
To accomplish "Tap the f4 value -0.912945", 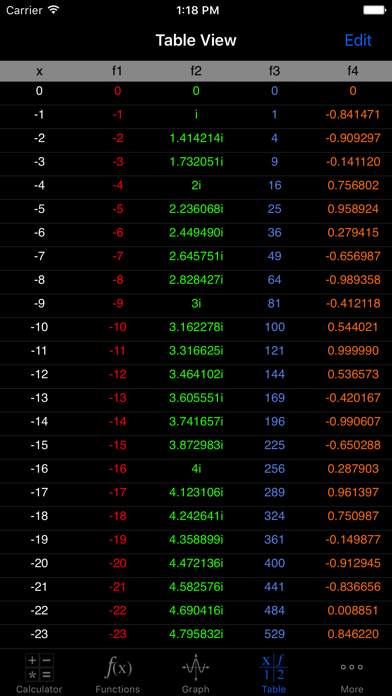I will [x=352, y=563].
